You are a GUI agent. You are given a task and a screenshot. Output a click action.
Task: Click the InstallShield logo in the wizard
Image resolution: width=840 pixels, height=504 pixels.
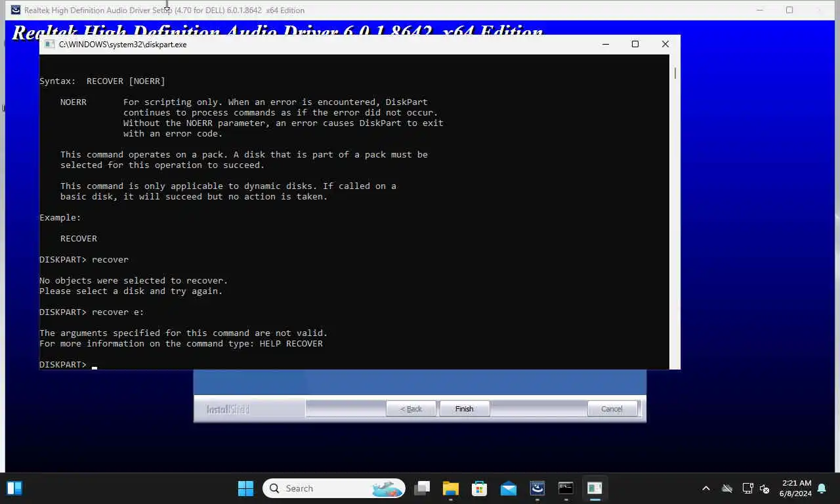tap(228, 409)
